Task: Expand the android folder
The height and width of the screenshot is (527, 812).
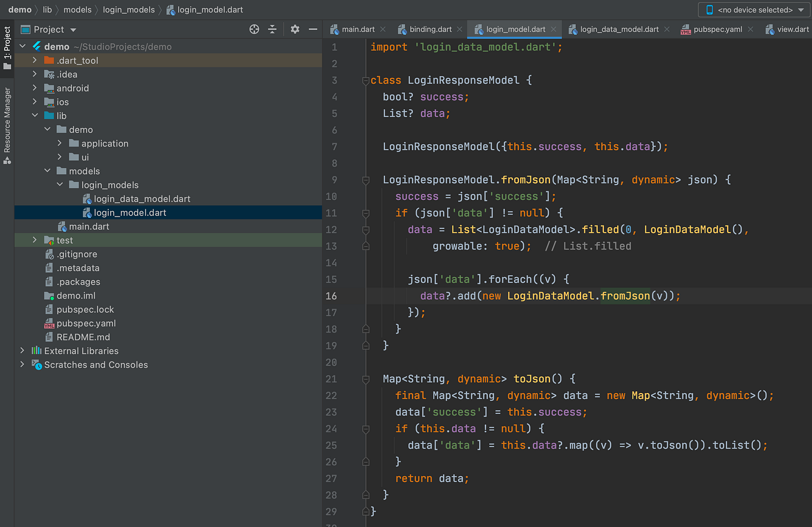Action: (x=34, y=88)
